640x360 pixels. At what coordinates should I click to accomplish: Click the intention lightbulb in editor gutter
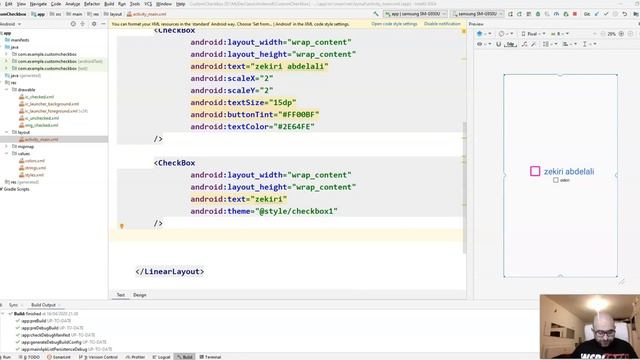[x=122, y=226]
